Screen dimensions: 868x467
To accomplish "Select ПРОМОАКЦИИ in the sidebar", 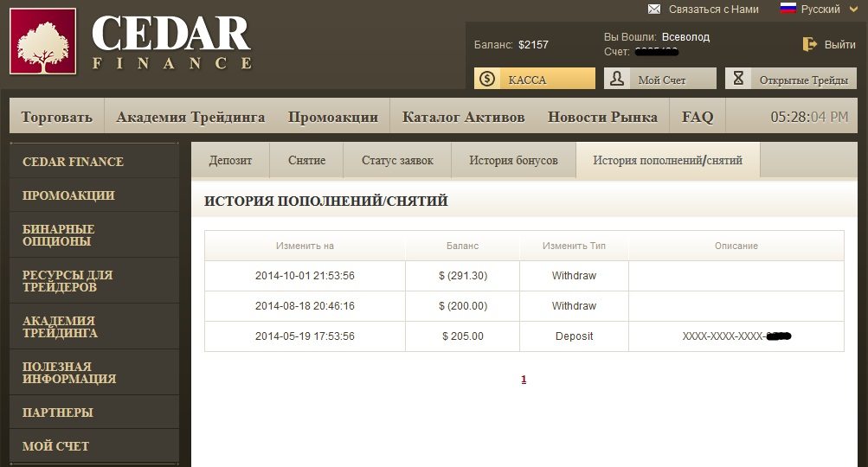I will tap(94, 195).
